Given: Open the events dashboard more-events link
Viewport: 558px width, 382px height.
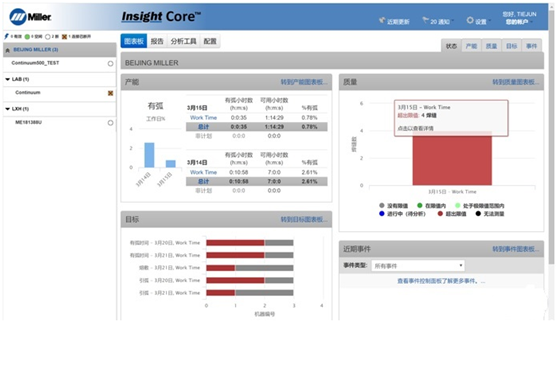Looking at the screenshot, I should point(441,281).
